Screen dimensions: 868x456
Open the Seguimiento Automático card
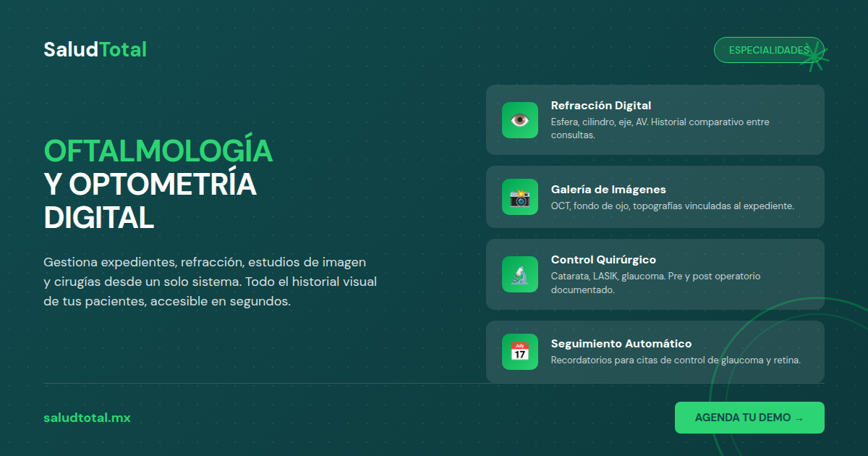pyautogui.click(x=655, y=352)
